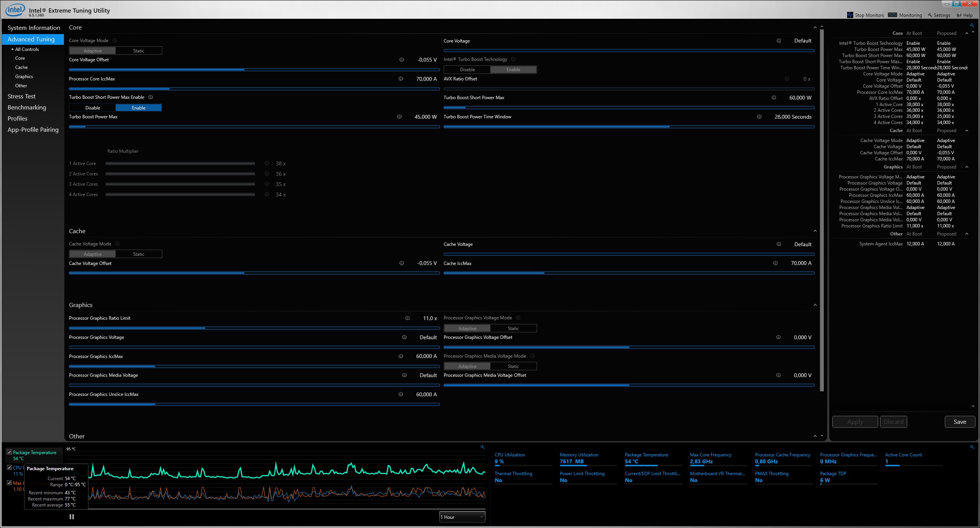Click the info icon beside Turbo Boost Power Max
Screen dimensions: 980x528
tap(399, 117)
